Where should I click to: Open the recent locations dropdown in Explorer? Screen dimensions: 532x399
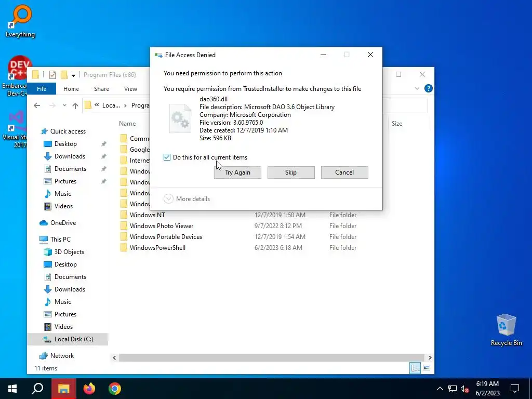tap(64, 105)
